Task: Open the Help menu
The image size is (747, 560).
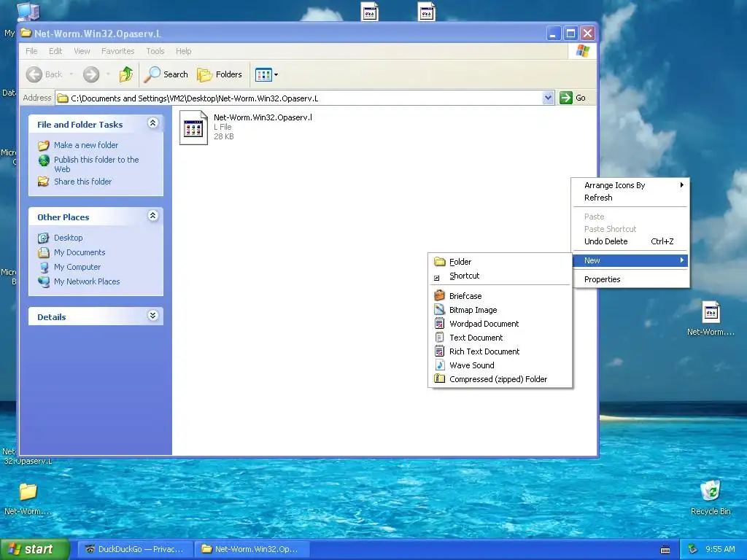Action: pos(183,51)
